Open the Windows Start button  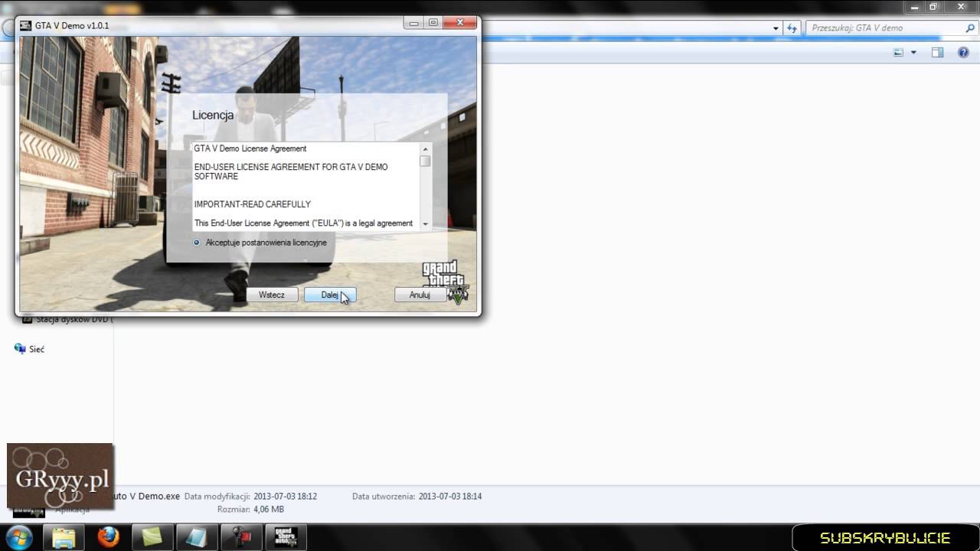pos(19,536)
